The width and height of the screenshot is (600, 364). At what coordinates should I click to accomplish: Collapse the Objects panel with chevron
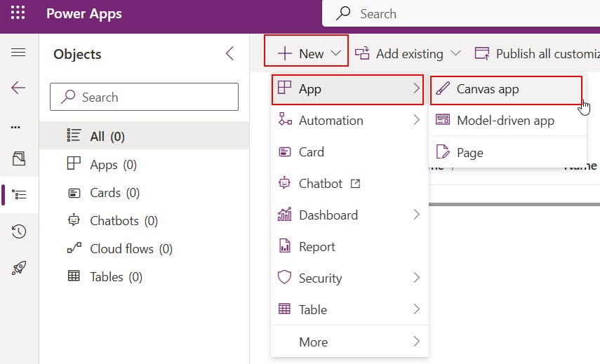pos(229,53)
